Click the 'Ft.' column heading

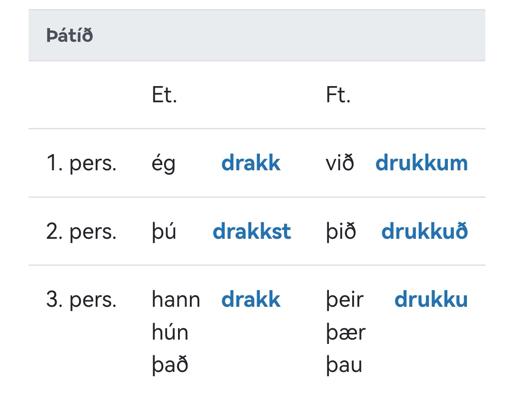click(x=338, y=95)
